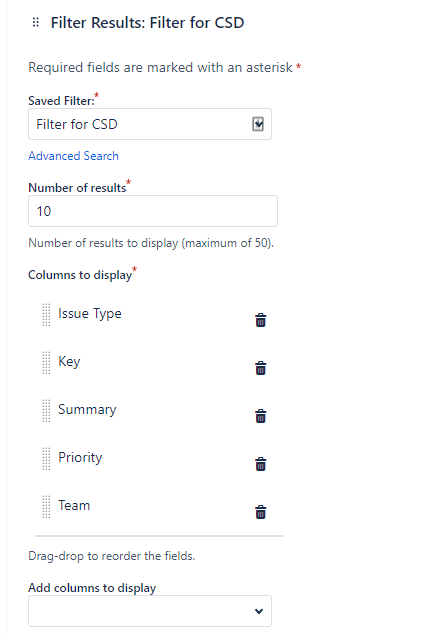Select the drag grip beside Team
The image size is (421, 633).
46,507
